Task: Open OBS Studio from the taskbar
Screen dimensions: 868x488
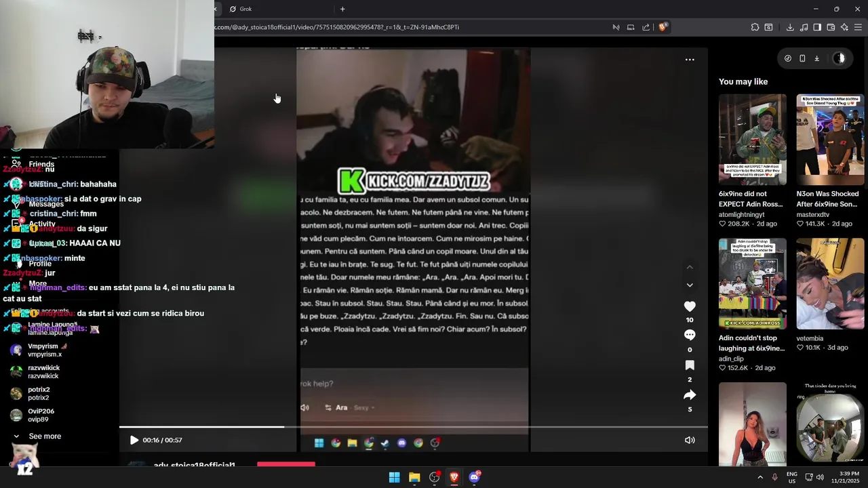Action: coord(434,477)
